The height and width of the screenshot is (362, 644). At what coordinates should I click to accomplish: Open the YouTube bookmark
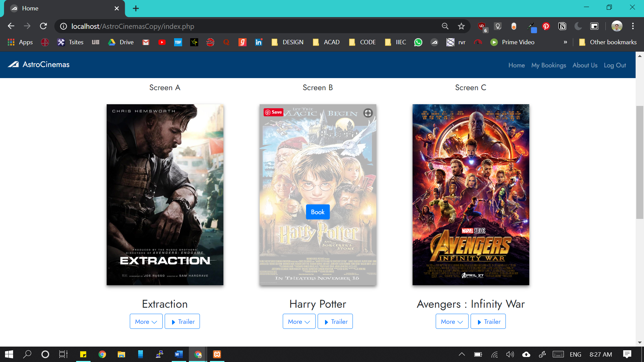(x=162, y=42)
